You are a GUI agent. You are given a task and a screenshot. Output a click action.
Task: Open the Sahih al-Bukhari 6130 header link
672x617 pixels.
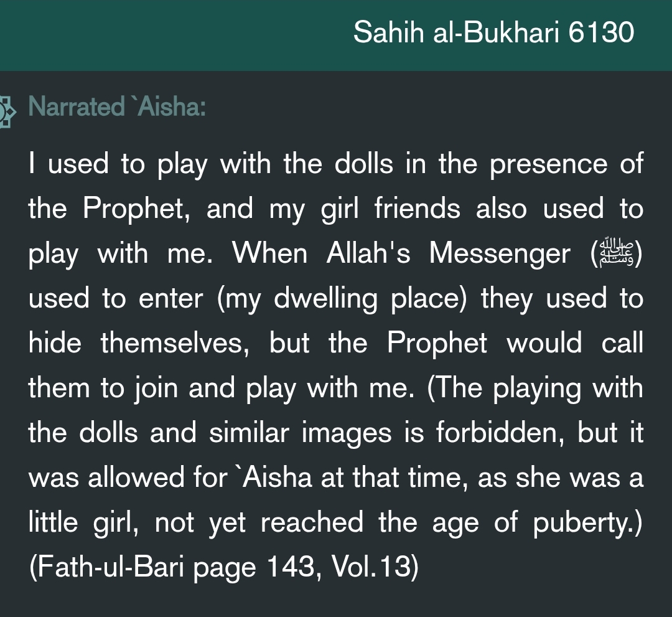pyautogui.click(x=493, y=32)
